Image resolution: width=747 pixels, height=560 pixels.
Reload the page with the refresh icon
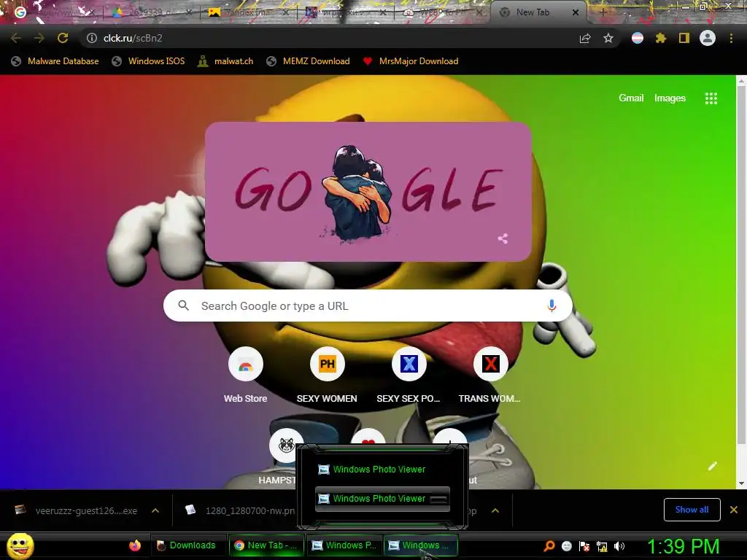[x=63, y=38]
